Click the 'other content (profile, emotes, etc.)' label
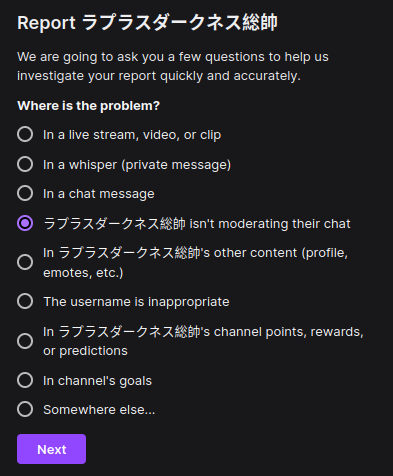Image resolution: width=393 pixels, height=476 pixels. click(x=195, y=262)
